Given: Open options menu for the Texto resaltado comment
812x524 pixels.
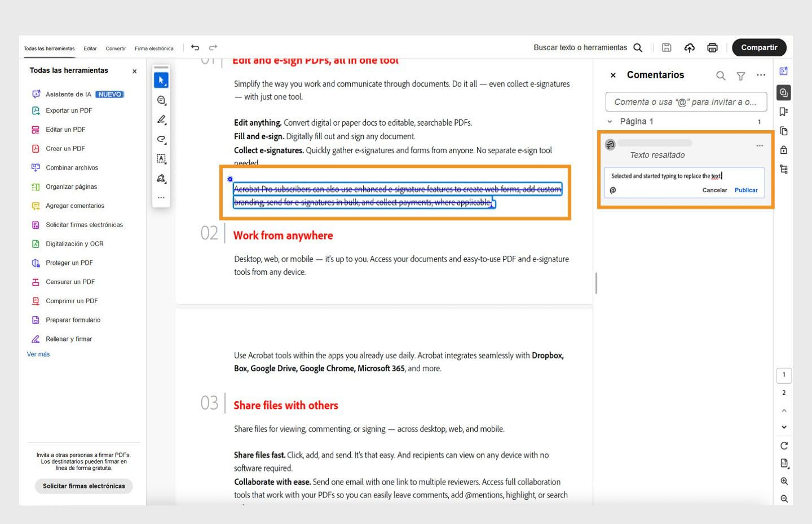Looking at the screenshot, I should [760, 145].
